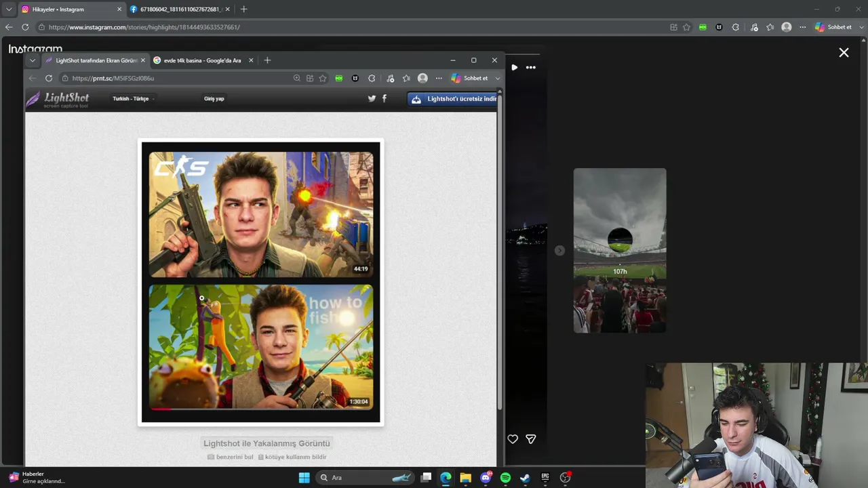The width and height of the screenshot is (868, 488).
Task: Open the Turkish - Türkçe language dropdown
Action: coord(134,99)
